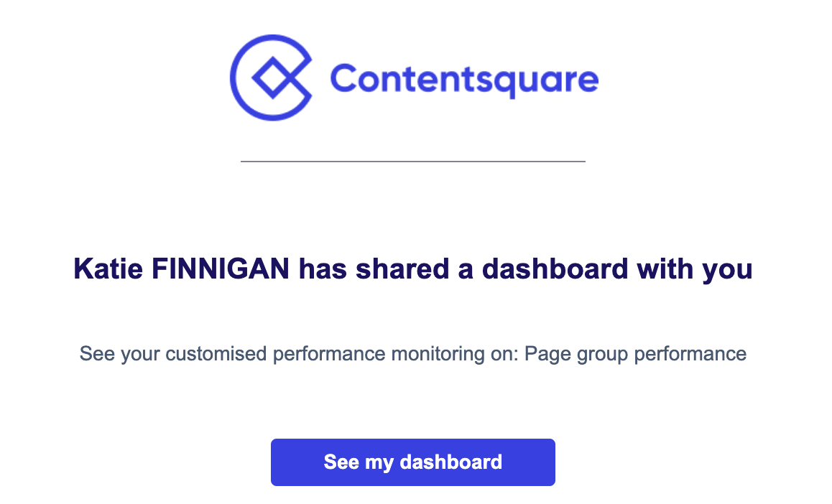Viewport: 832px width, 504px height.
Task: Click the dashboard share announcement headline
Action: pyautogui.click(x=413, y=269)
